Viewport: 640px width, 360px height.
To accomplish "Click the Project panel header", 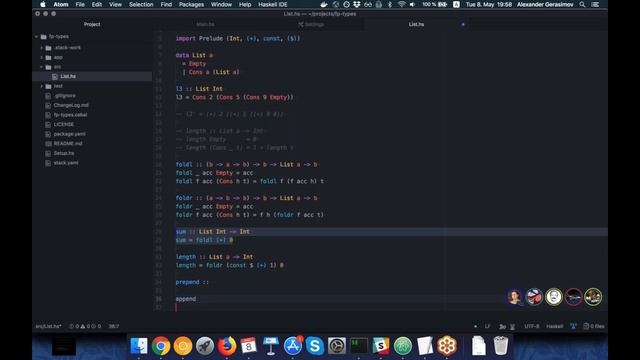I will [x=92, y=24].
